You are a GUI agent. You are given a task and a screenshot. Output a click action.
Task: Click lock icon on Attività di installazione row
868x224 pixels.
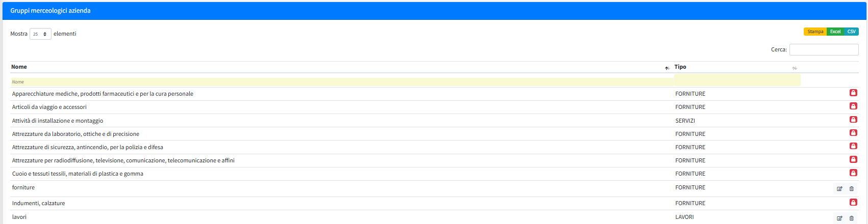(x=853, y=120)
